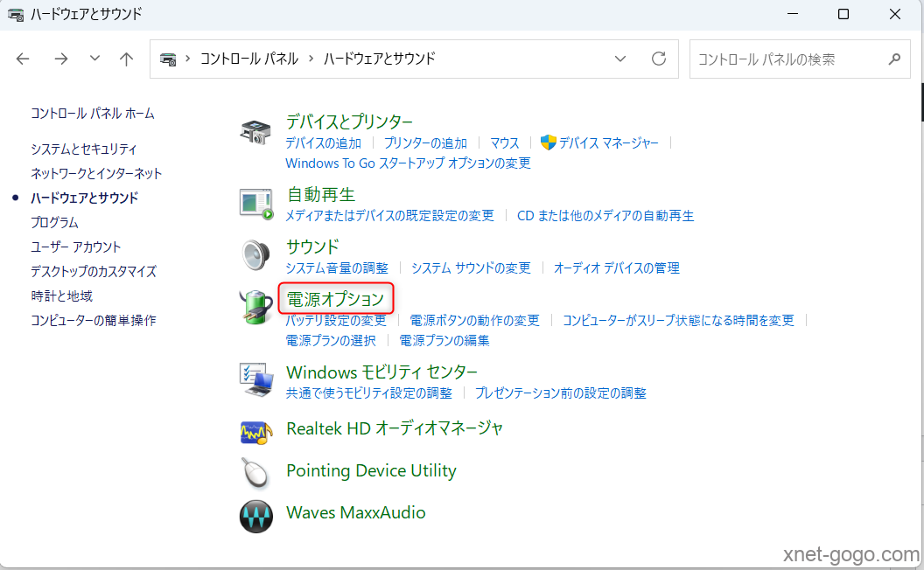Click the Windows Mobility Center icon

click(x=255, y=381)
